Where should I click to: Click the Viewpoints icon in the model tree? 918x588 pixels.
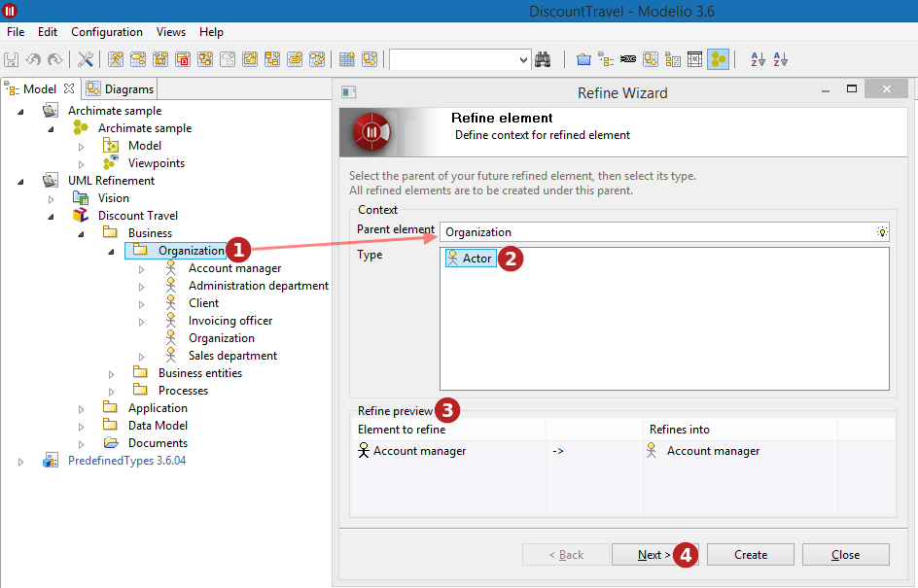(111, 162)
